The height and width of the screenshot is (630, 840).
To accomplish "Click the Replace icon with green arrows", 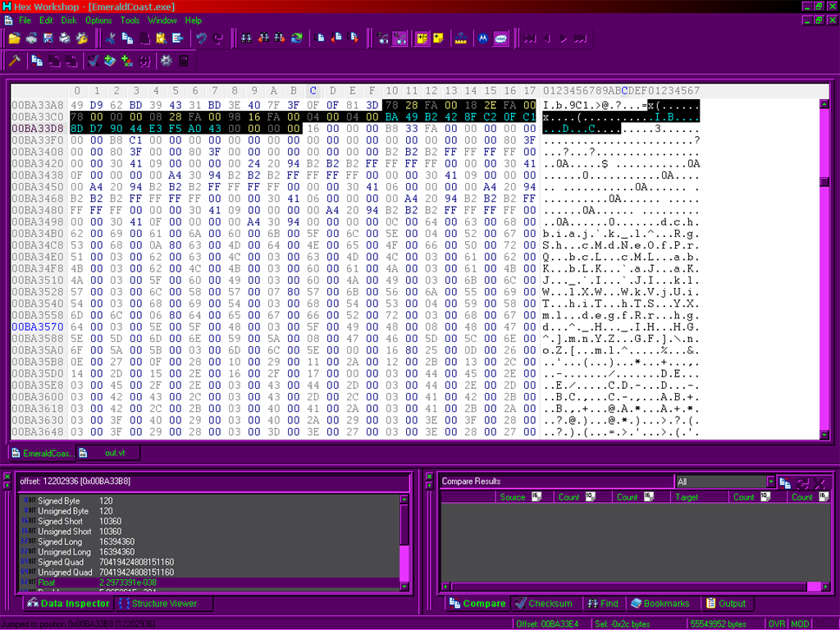I will 297,39.
